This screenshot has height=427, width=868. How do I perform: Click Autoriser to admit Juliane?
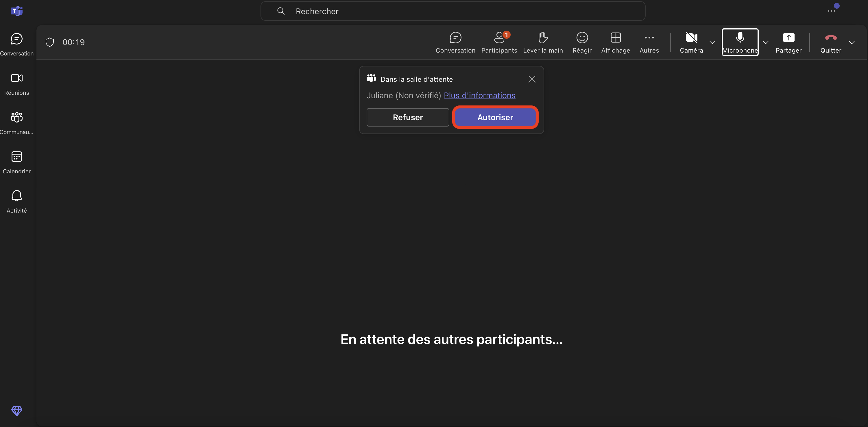(x=495, y=117)
